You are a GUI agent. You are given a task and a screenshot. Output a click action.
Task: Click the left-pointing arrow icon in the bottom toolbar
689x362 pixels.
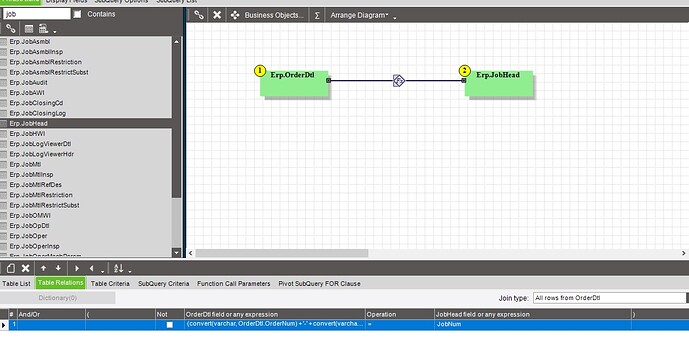[x=91, y=268]
